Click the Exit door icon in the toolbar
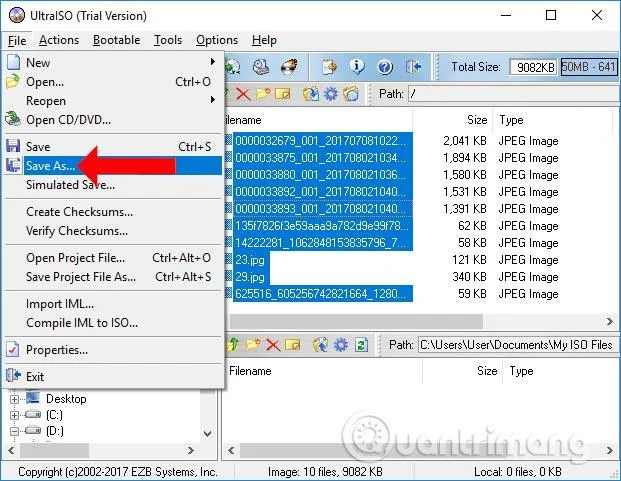621x481 pixels. [x=413, y=67]
